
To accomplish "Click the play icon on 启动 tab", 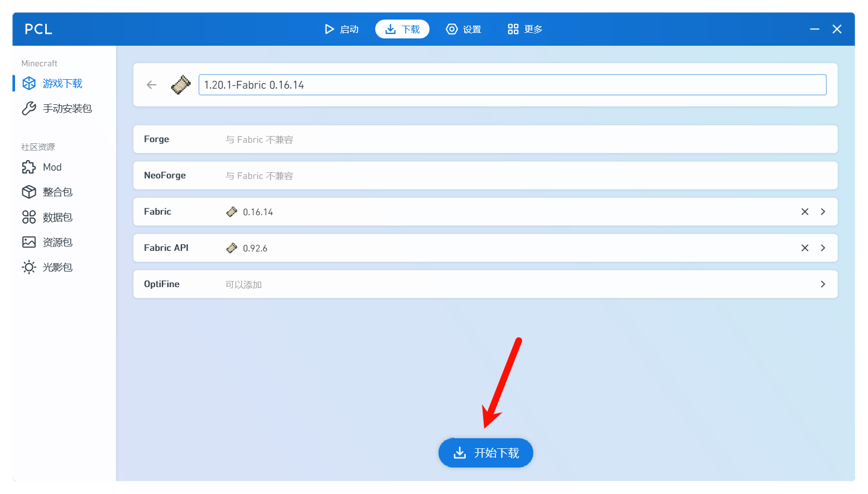I will [329, 29].
